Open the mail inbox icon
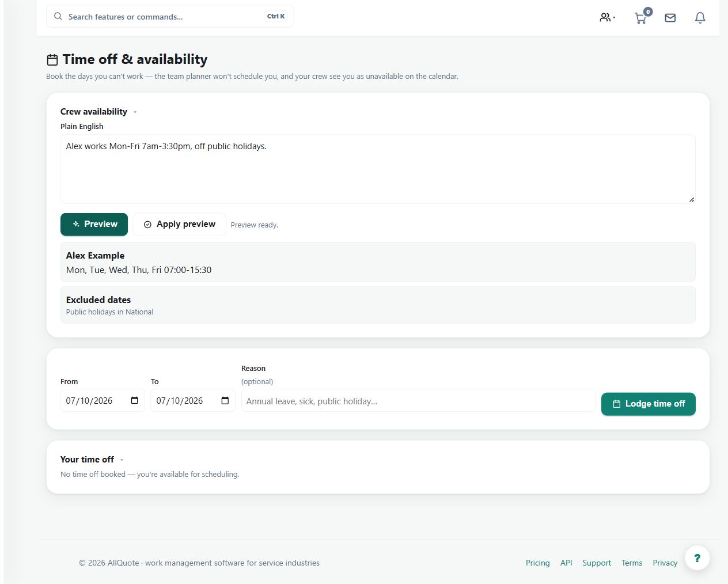Viewport: 728px width, 584px height. (670, 18)
